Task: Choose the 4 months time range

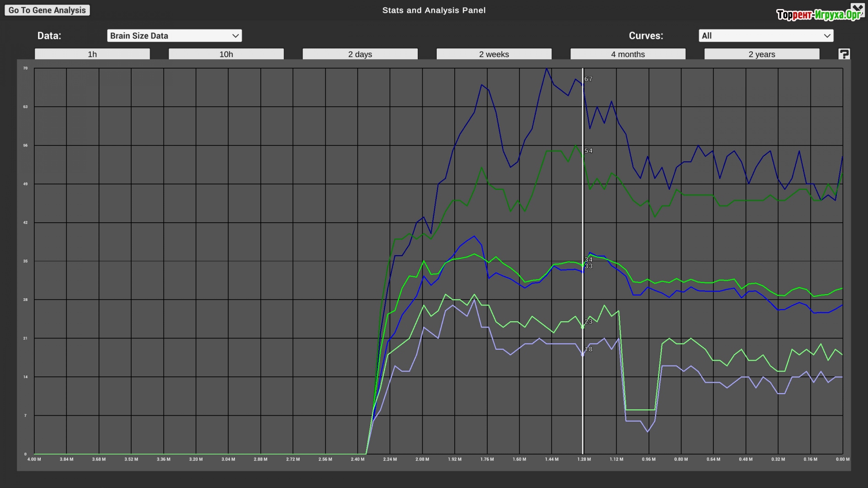Action: 627,54
